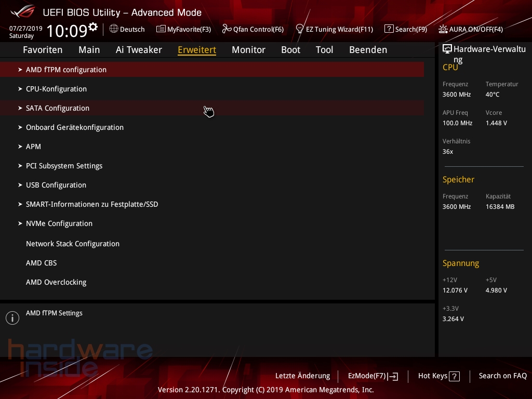Image resolution: width=532 pixels, height=399 pixels.
Task: Toggle AURA lighting on or off
Action: point(443,29)
